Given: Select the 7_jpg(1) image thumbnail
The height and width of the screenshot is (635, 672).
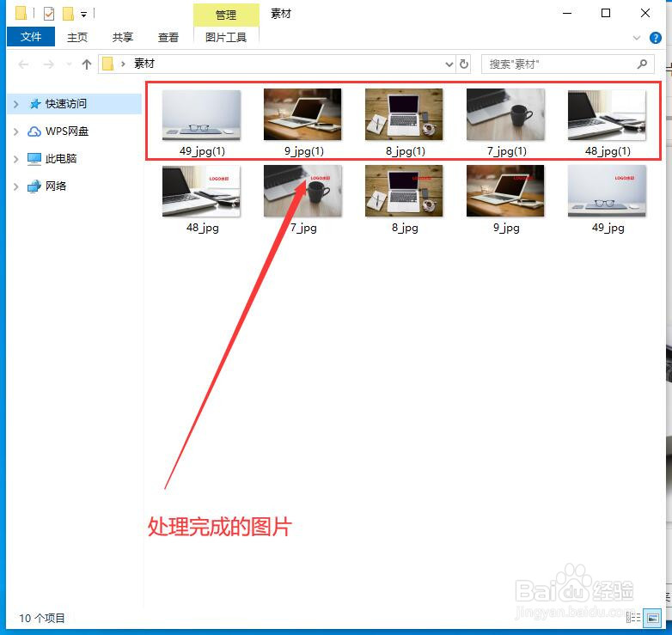Looking at the screenshot, I should coord(505,114).
